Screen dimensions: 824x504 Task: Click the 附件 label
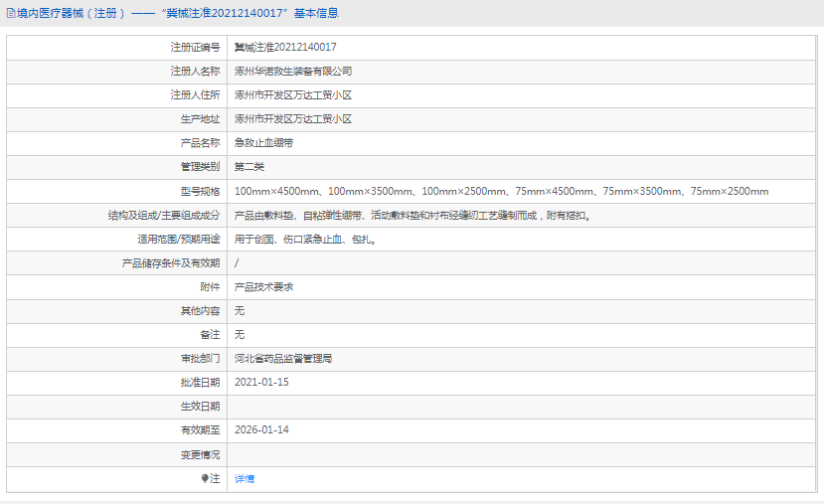point(210,287)
